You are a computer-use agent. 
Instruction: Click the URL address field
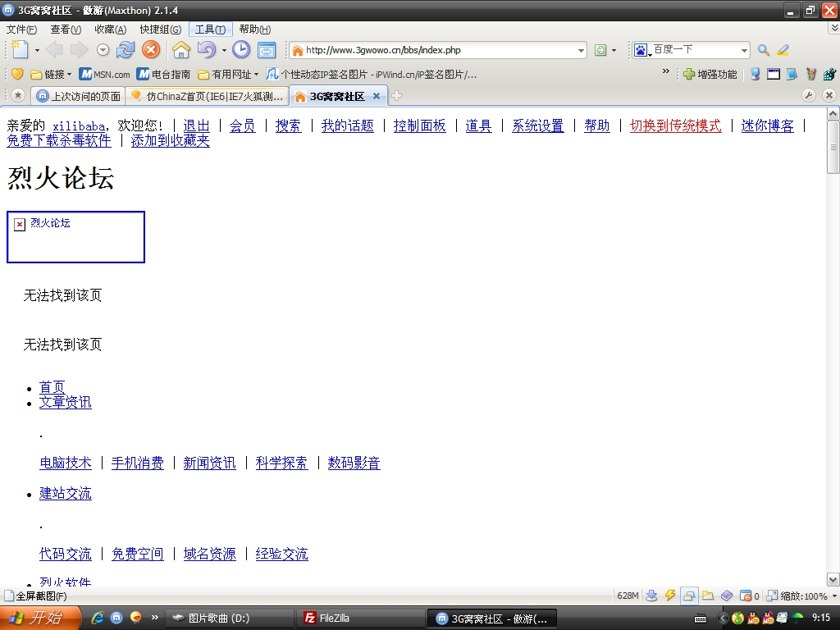coord(438,50)
